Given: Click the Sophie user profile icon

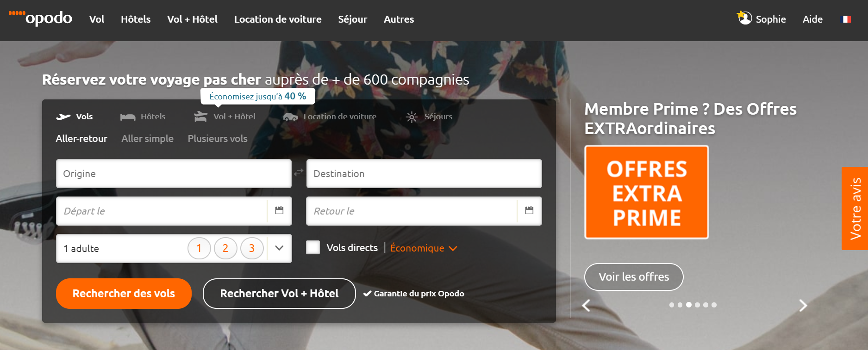Looking at the screenshot, I should click(x=744, y=18).
